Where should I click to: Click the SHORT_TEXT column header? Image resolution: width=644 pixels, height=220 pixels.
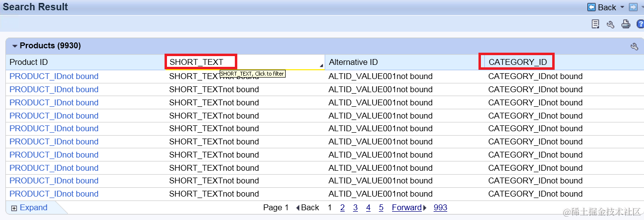click(x=196, y=62)
